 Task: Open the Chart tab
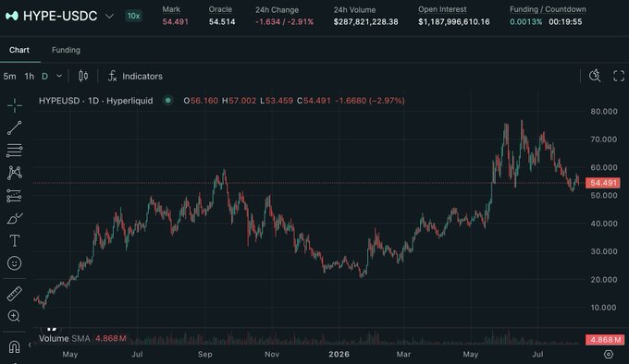coord(19,50)
